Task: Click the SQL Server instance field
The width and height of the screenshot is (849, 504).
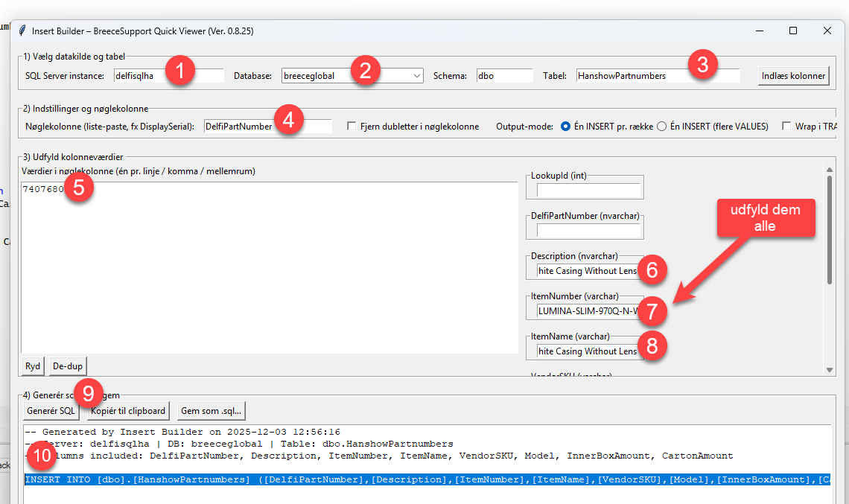Action: tap(169, 76)
